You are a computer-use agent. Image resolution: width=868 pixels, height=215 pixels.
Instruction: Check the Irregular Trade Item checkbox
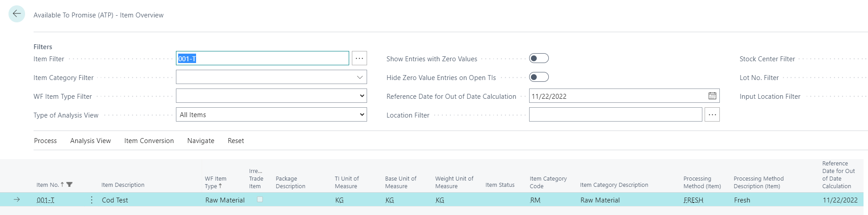pyautogui.click(x=260, y=199)
